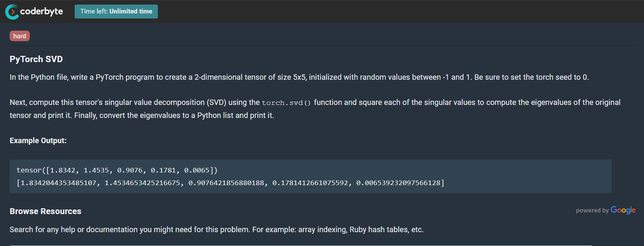Screen dimensions: 644x246
Task: Click the first problem description paragraph
Action: coord(294,77)
